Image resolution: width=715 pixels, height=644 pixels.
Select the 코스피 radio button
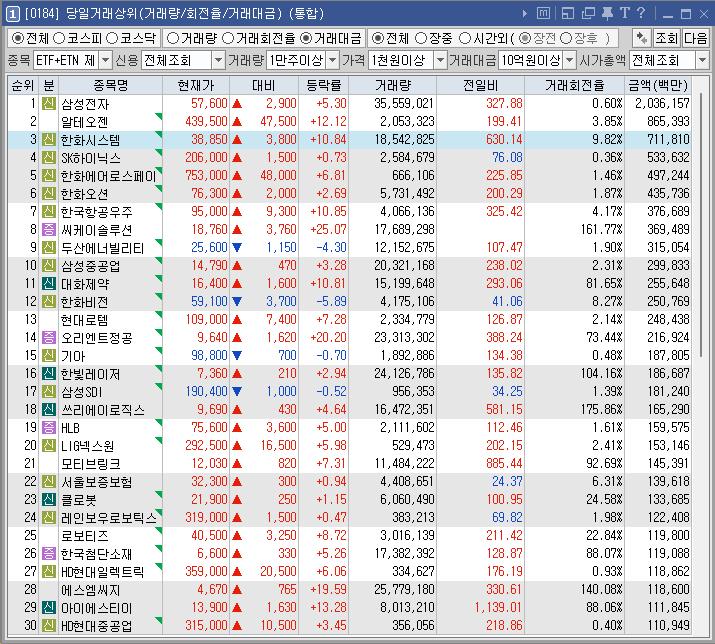(60, 38)
